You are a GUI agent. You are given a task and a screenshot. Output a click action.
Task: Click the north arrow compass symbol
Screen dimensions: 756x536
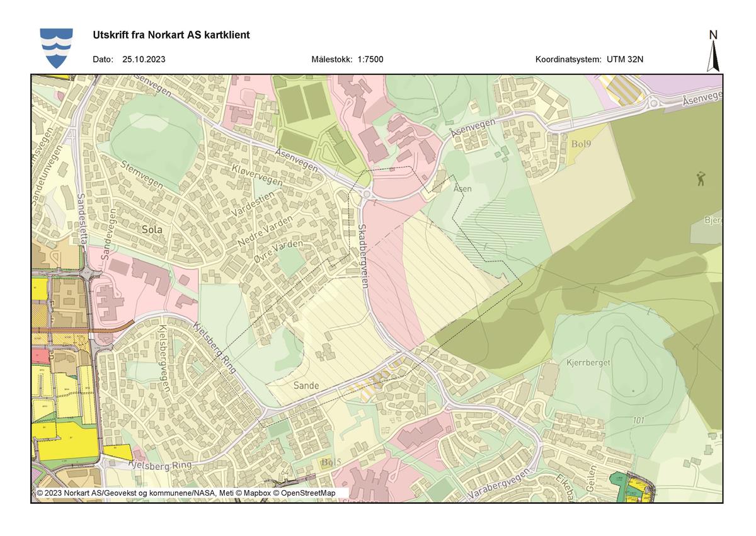(x=714, y=50)
